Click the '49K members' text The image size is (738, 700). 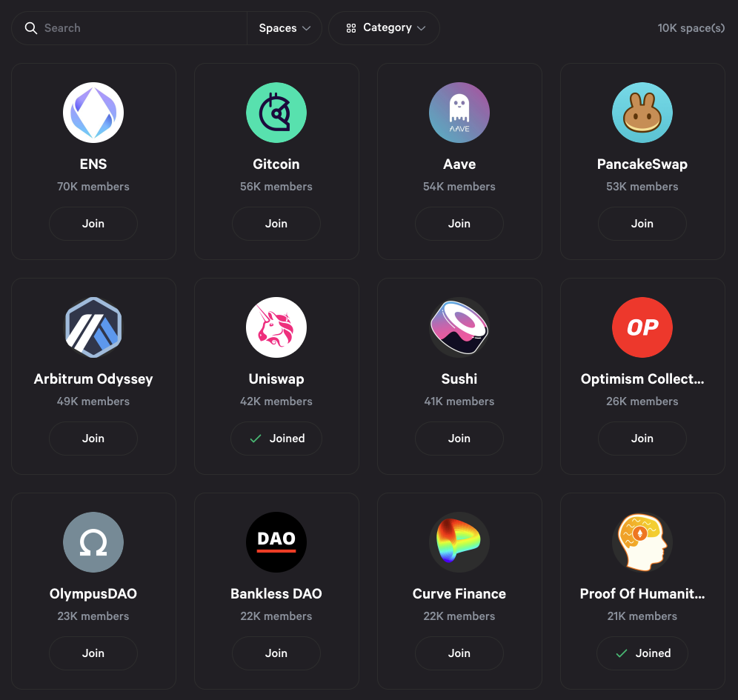(x=93, y=401)
